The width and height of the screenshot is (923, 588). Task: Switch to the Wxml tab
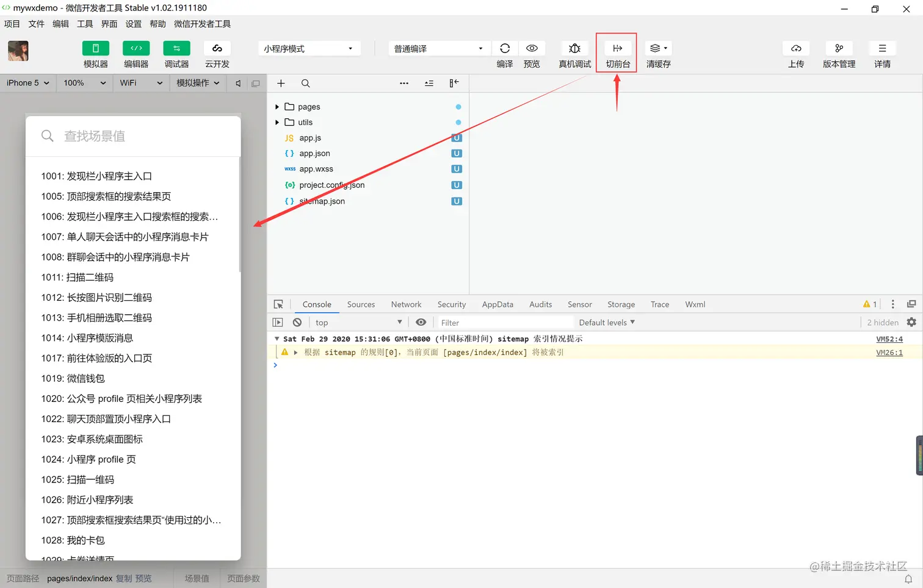(695, 304)
